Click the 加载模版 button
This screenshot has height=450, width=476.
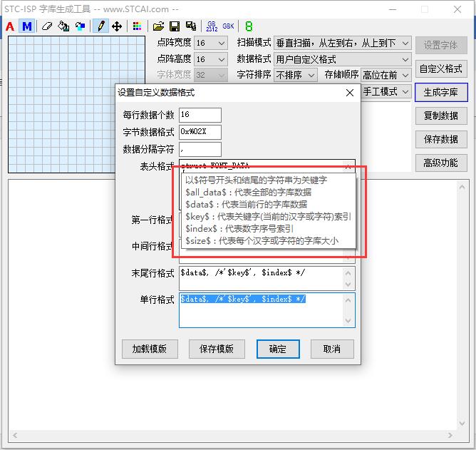pyautogui.click(x=150, y=349)
